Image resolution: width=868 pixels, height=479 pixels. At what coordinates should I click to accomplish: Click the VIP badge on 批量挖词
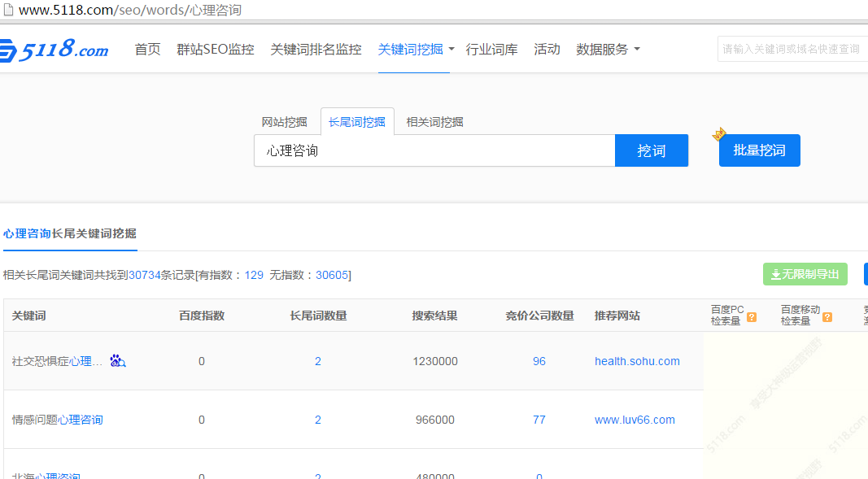(718, 134)
